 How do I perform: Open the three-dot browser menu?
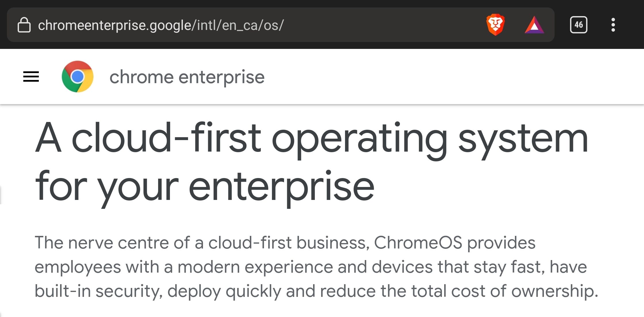coord(613,25)
